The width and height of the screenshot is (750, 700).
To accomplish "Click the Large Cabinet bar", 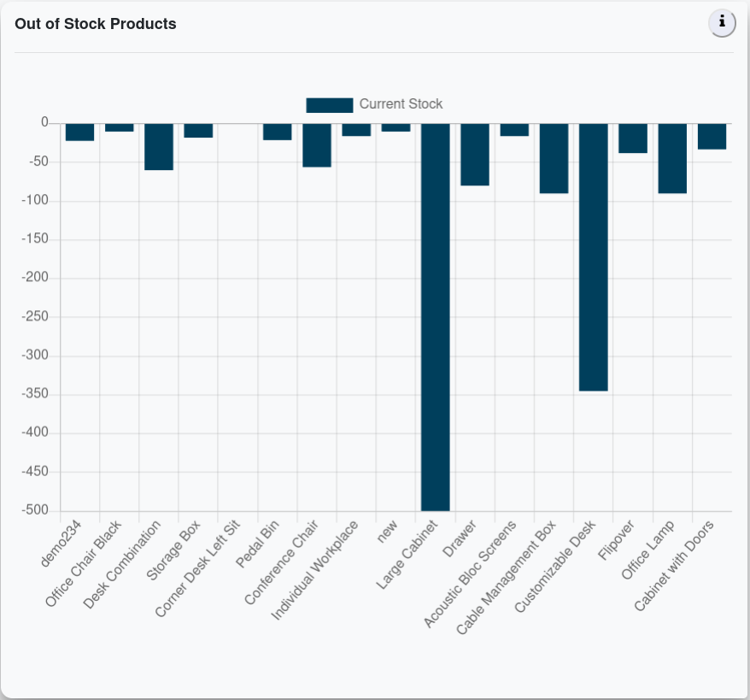I will coord(436,316).
